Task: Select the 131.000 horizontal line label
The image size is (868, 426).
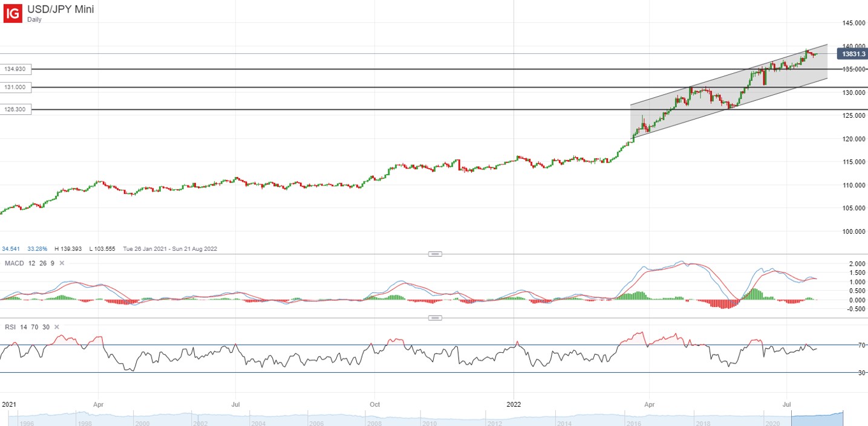Action: (16, 88)
